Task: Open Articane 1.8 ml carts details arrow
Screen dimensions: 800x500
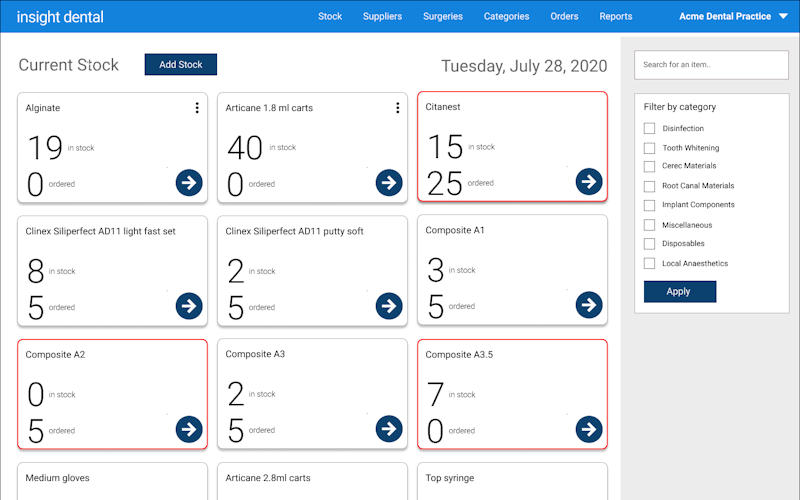Action: 389,182
